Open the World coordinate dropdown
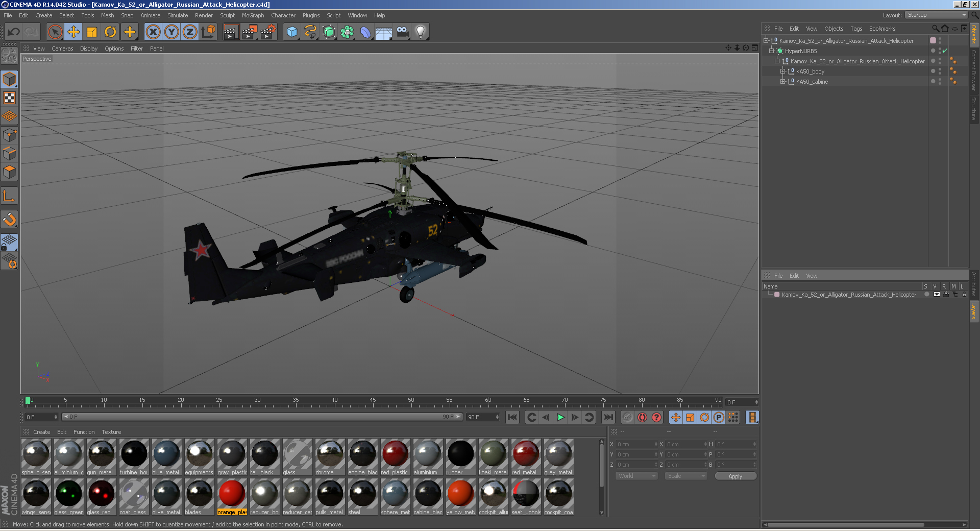 point(636,476)
